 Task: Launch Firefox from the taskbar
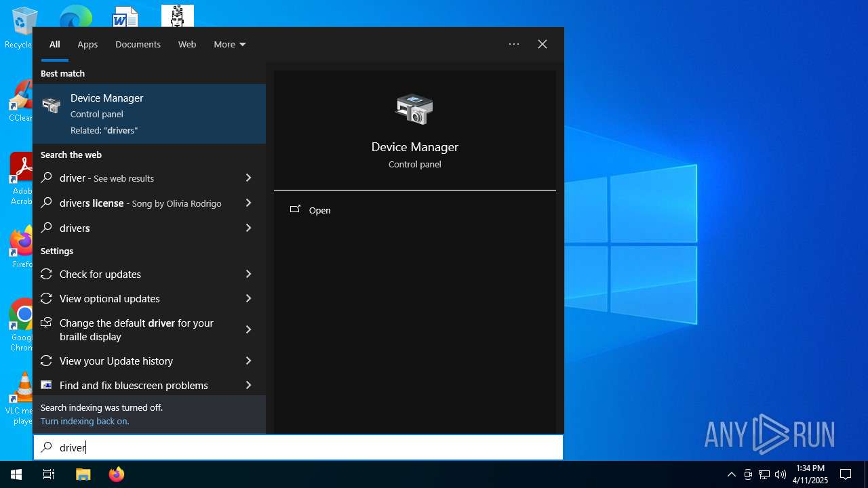(117, 474)
